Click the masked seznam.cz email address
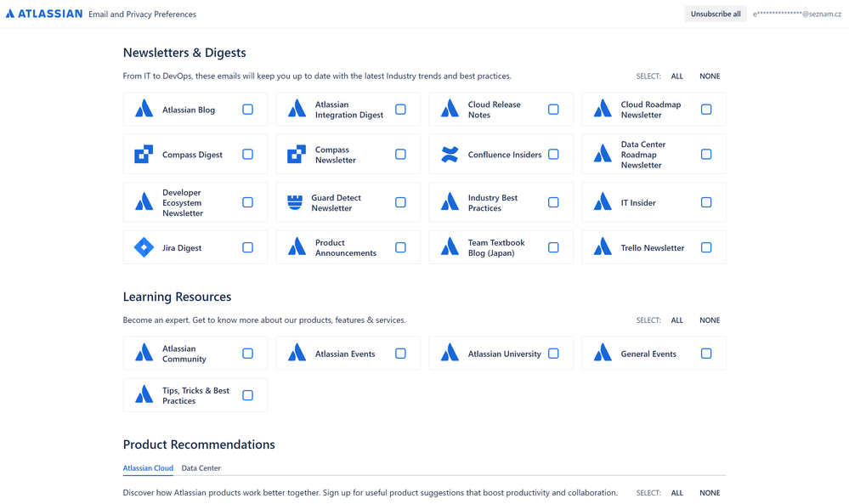This screenshot has height=504, width=849. pos(797,14)
